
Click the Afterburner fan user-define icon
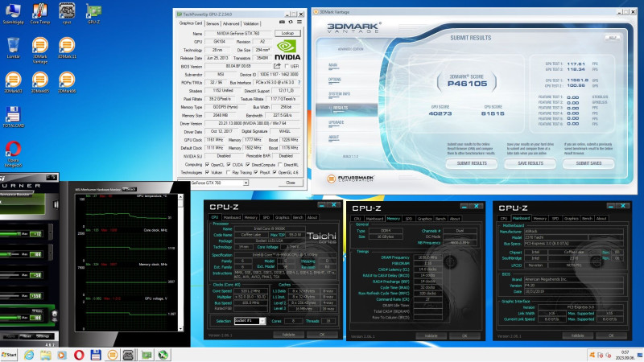click(x=54, y=315)
